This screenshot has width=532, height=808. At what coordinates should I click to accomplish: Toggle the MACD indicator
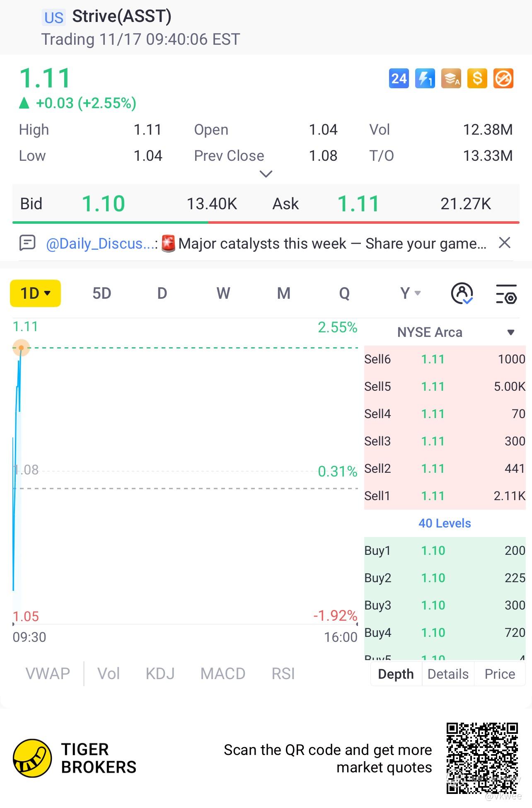pos(222,674)
